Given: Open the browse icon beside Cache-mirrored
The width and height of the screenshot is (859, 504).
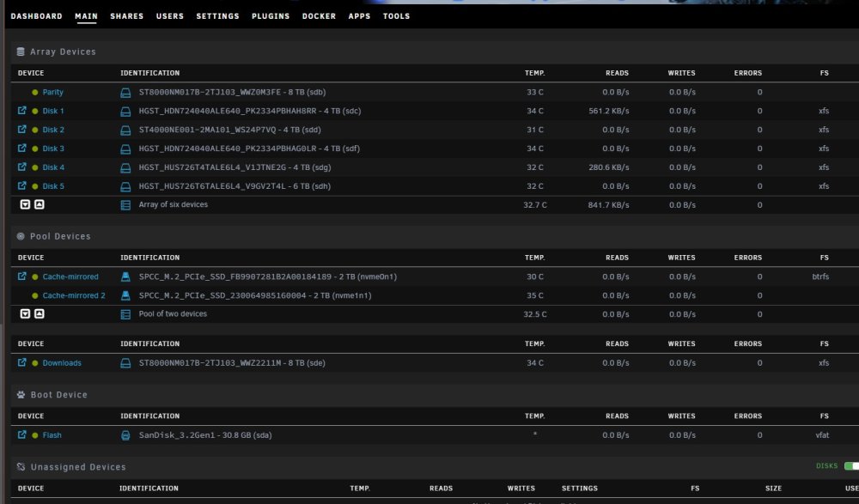Looking at the screenshot, I should (22, 276).
